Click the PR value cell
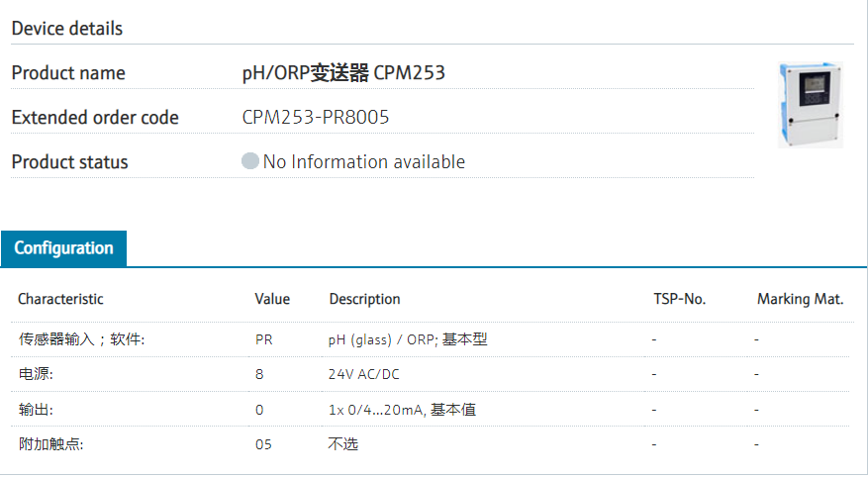 point(263,340)
